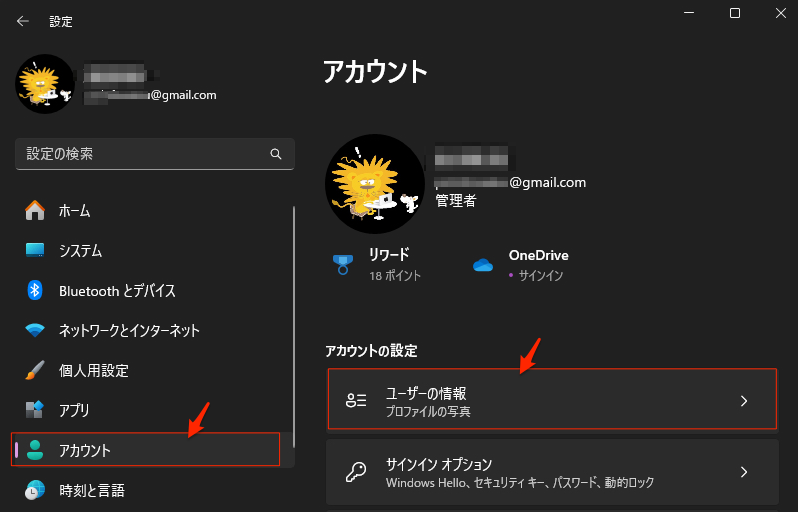Click the Wi-Fi network icon
Screen dimensions: 798x512
point(35,330)
